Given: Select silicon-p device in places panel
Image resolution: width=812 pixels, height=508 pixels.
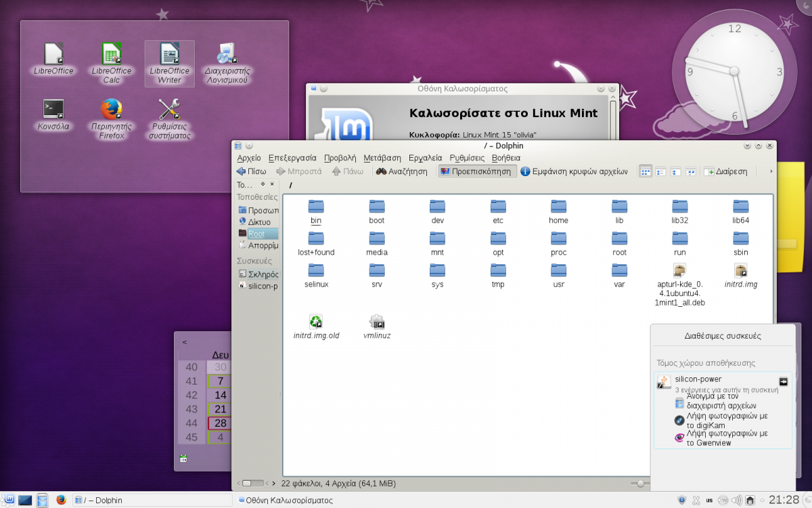Looking at the screenshot, I should (x=258, y=286).
